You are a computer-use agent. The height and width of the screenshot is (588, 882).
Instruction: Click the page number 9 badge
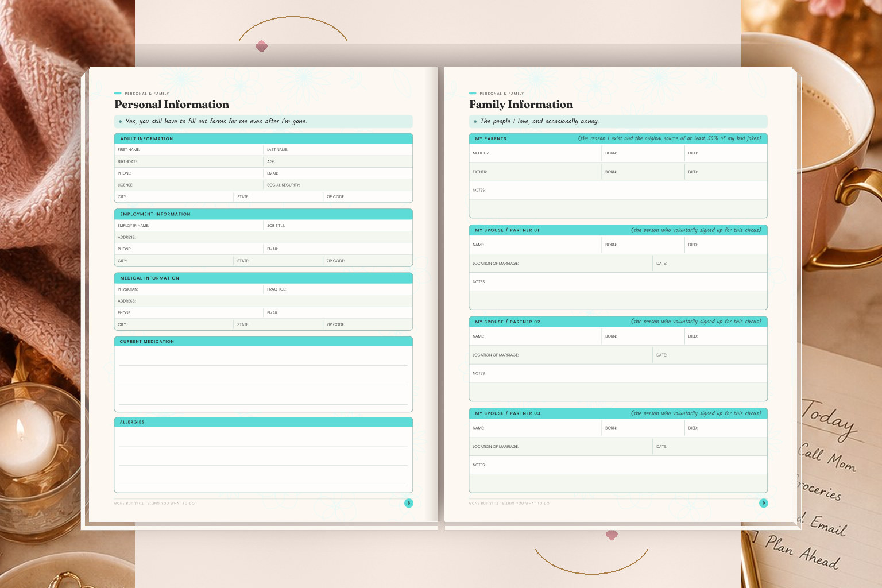point(764,503)
